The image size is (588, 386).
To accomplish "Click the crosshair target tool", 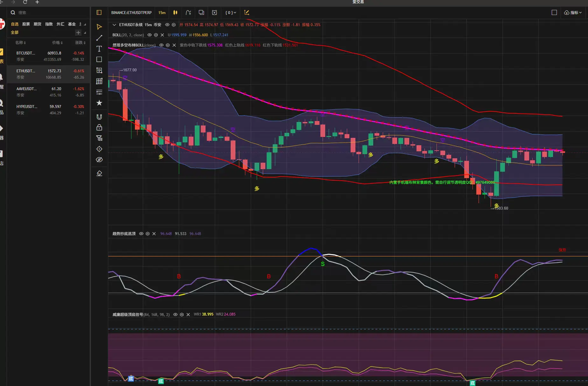I will pos(99,149).
